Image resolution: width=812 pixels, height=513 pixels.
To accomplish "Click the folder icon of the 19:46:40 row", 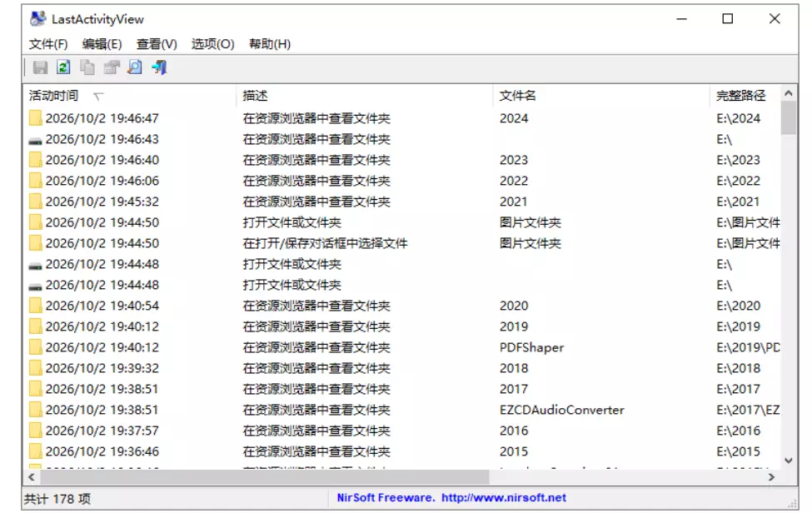I will pos(35,159).
